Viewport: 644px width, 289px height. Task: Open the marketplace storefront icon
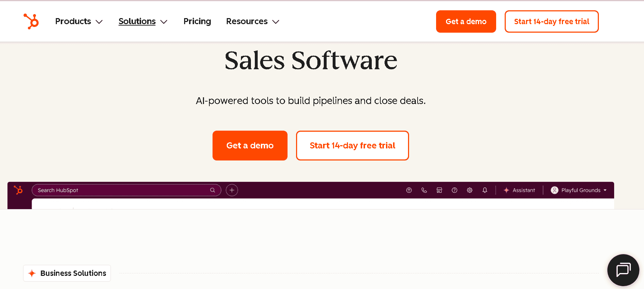[x=439, y=190]
